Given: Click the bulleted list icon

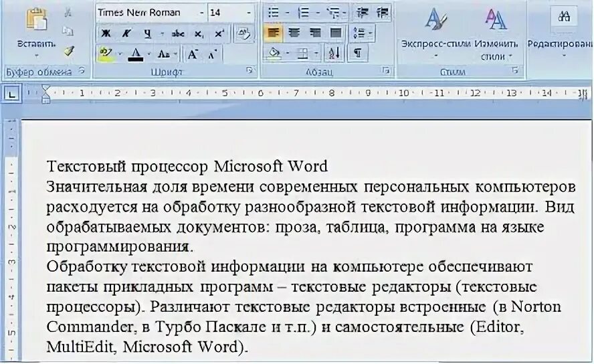Looking at the screenshot, I should [273, 13].
